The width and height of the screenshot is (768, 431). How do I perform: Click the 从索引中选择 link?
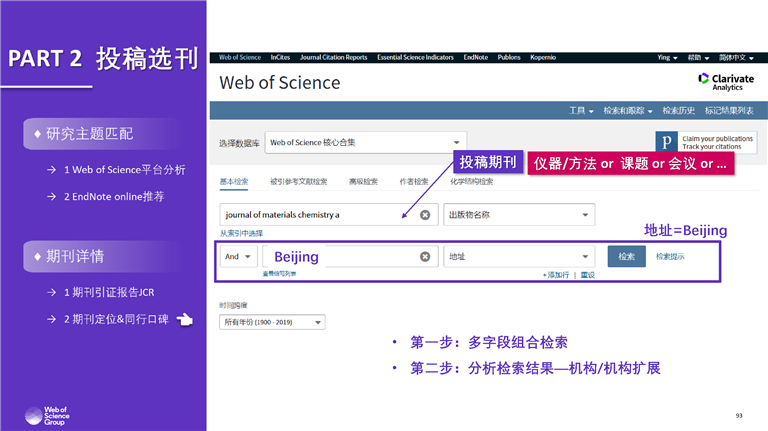(241, 233)
